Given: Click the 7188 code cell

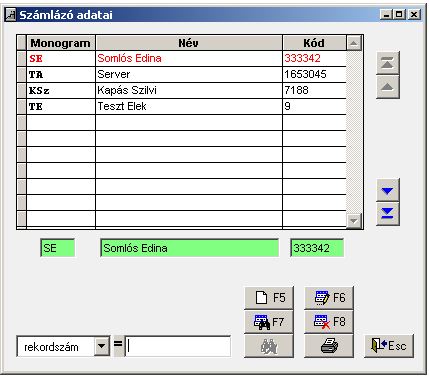Looking at the screenshot, I should coord(314,90).
